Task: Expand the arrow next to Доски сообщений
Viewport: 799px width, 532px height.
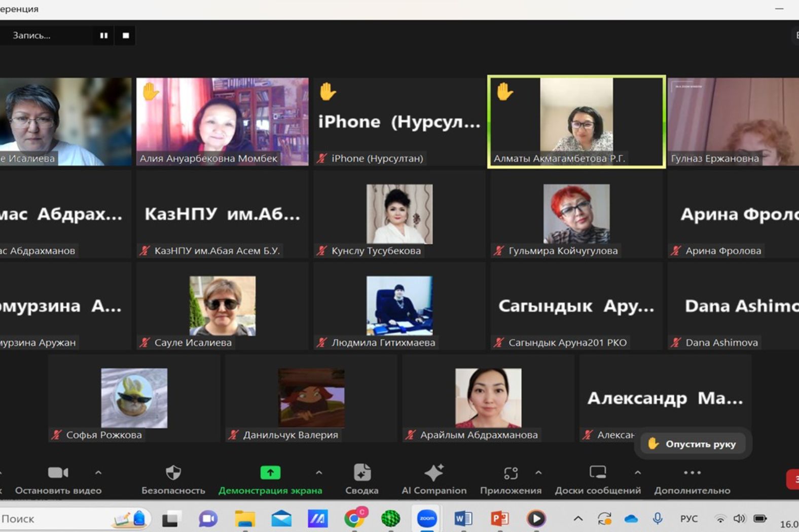Action: tap(638, 473)
